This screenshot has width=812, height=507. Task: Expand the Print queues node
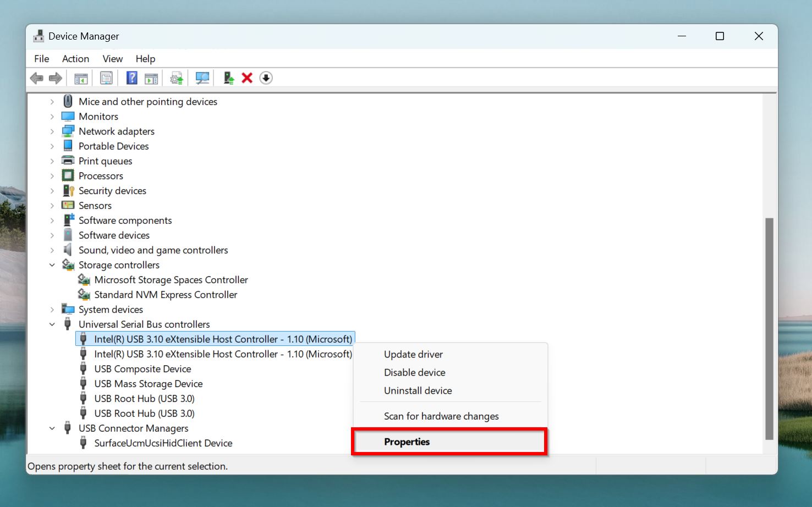(52, 161)
